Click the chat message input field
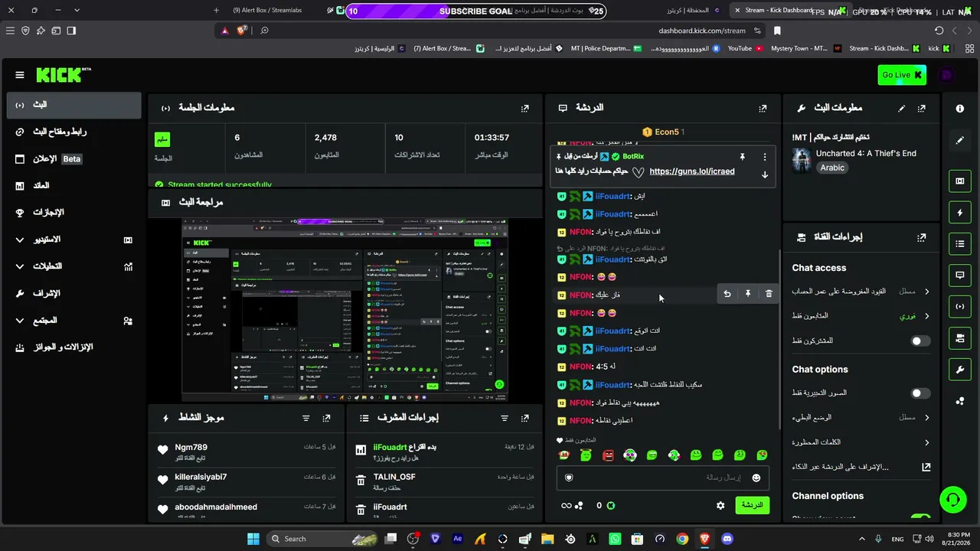The width and height of the screenshot is (980, 551). tap(664, 478)
